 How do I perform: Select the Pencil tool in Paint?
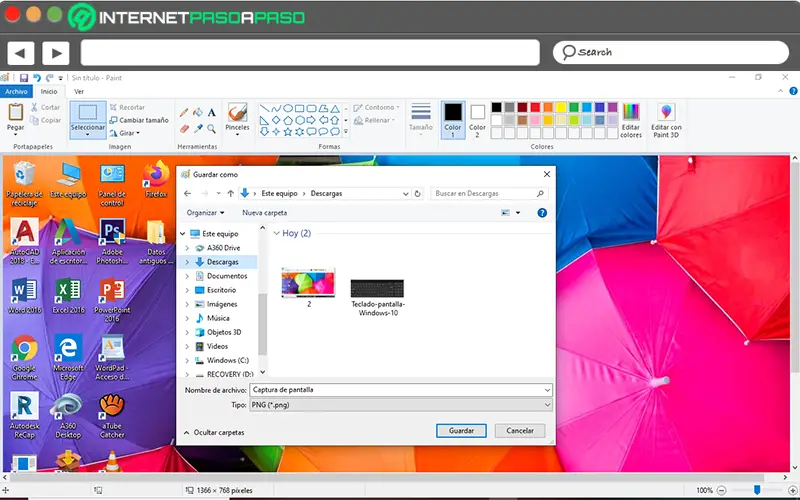point(184,113)
